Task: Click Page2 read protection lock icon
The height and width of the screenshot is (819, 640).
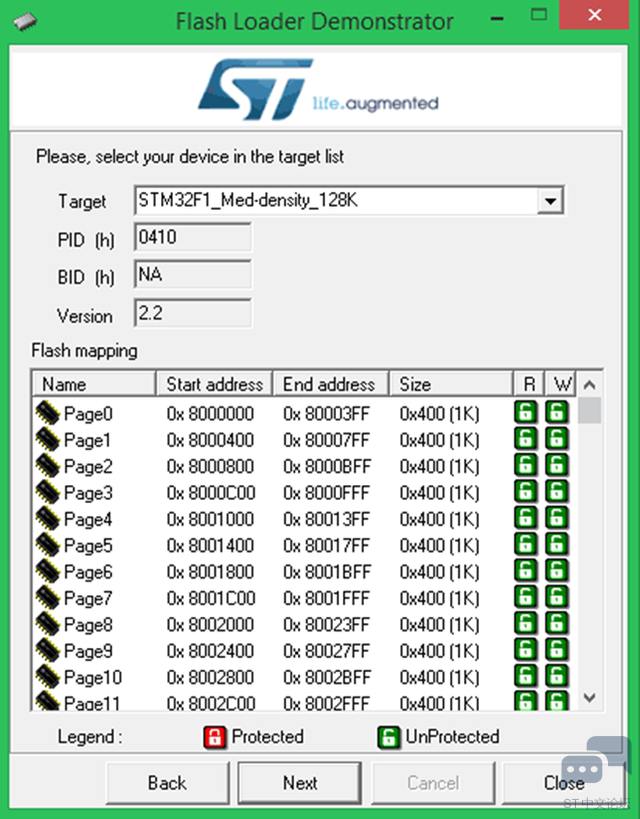Action: (x=526, y=465)
